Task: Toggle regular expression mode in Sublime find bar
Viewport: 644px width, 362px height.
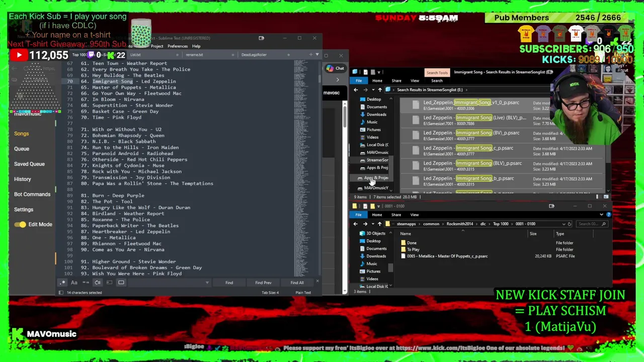Action: (62, 283)
